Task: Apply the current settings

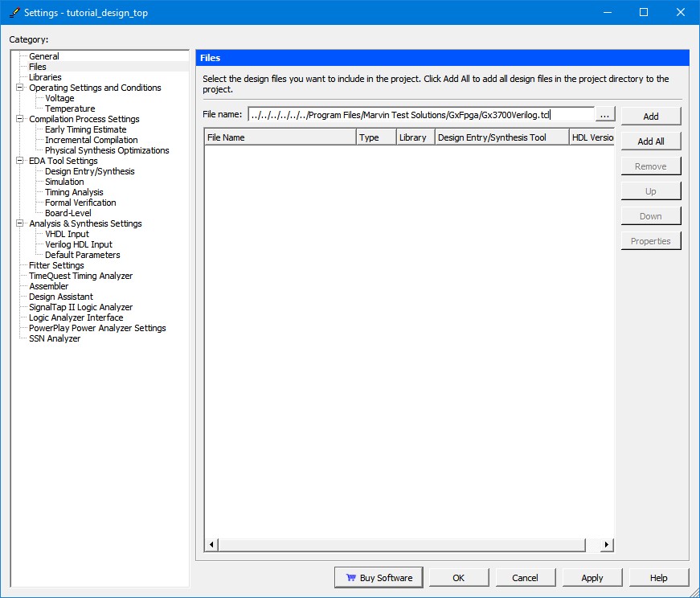Action: tap(592, 577)
